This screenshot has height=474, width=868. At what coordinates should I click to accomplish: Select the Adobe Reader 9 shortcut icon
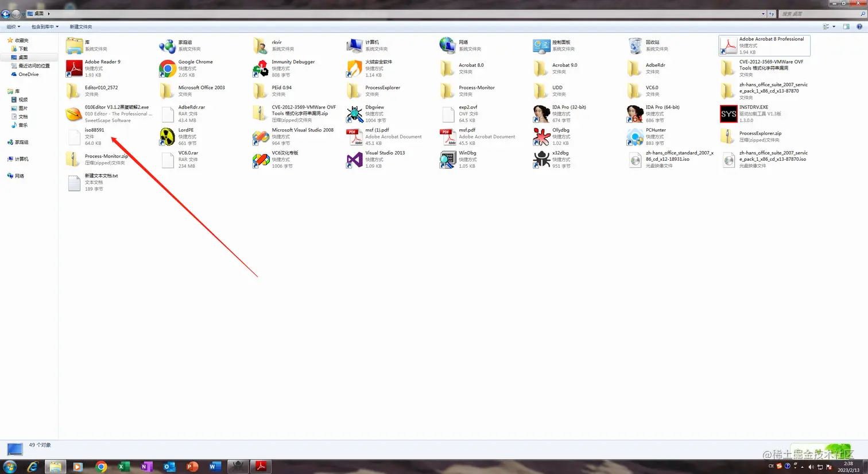pyautogui.click(x=74, y=68)
